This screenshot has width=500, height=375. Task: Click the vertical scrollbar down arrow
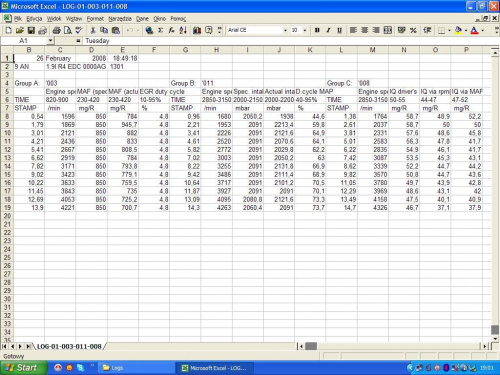[x=495, y=338]
